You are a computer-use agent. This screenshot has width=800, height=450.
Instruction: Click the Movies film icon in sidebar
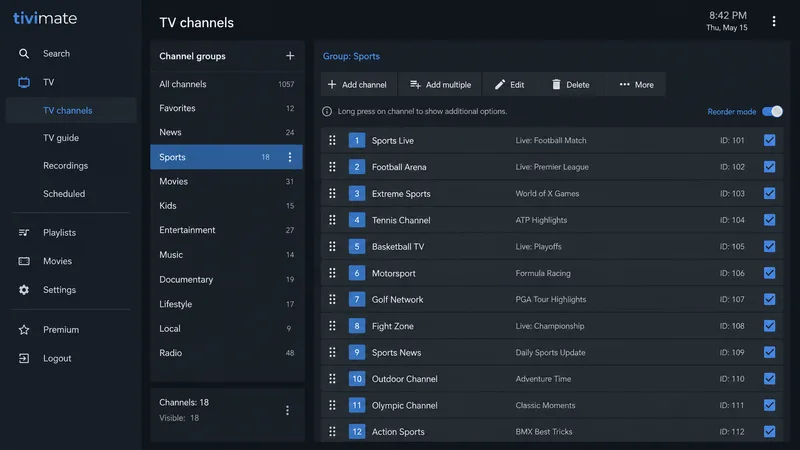[x=24, y=261]
